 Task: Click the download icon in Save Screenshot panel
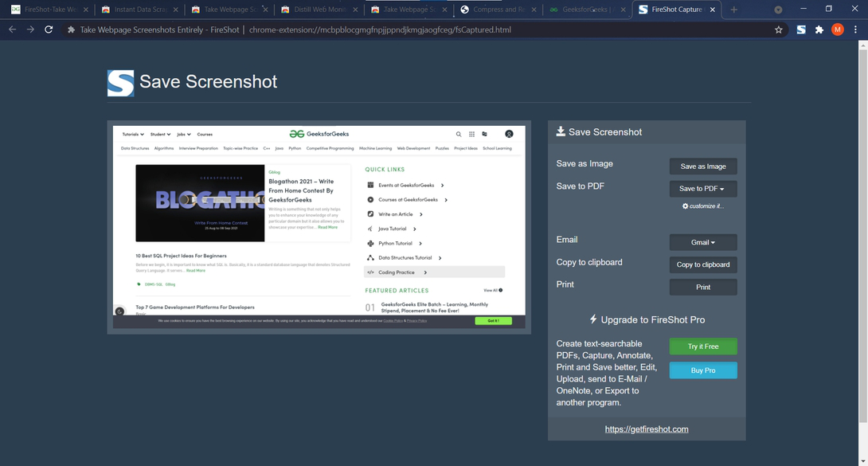561,131
